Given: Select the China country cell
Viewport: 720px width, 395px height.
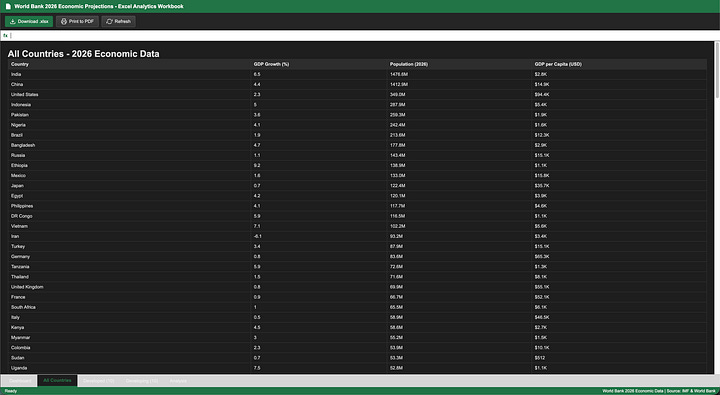Looking at the screenshot, I should [129, 85].
